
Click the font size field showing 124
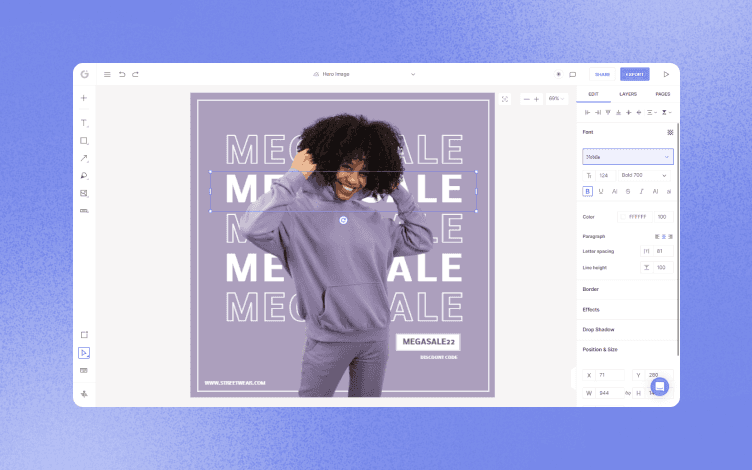tap(606, 176)
